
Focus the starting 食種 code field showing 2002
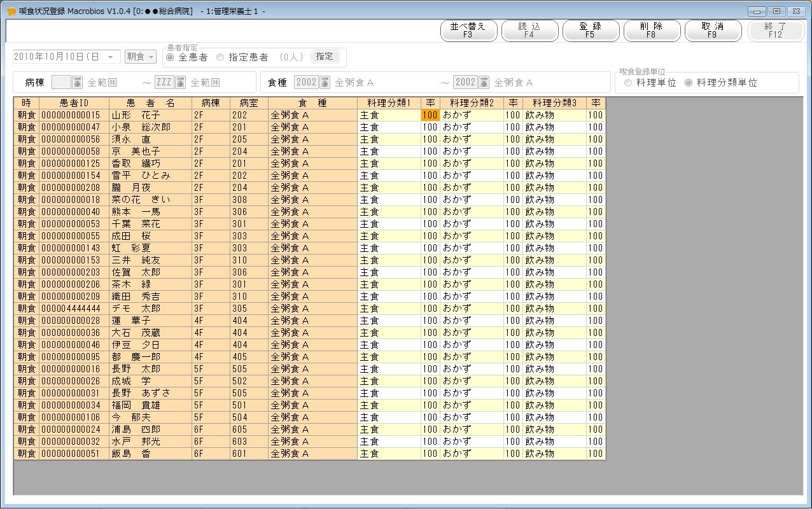(x=307, y=82)
